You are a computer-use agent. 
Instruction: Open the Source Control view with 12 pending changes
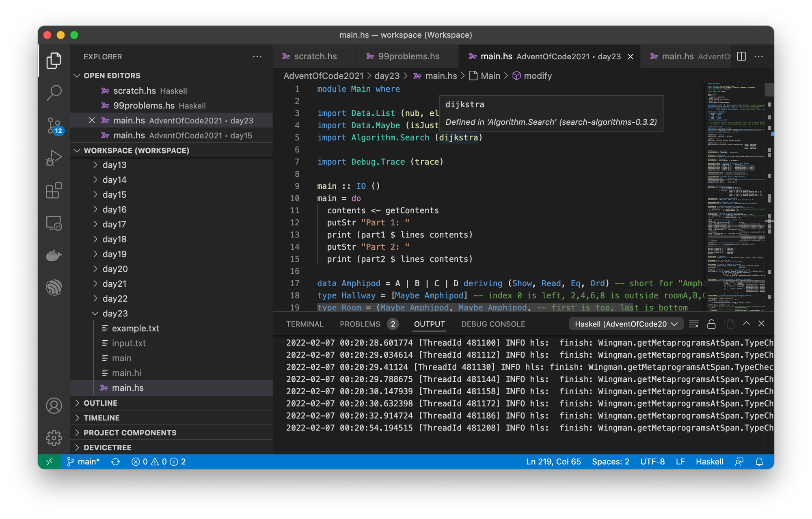coord(54,126)
